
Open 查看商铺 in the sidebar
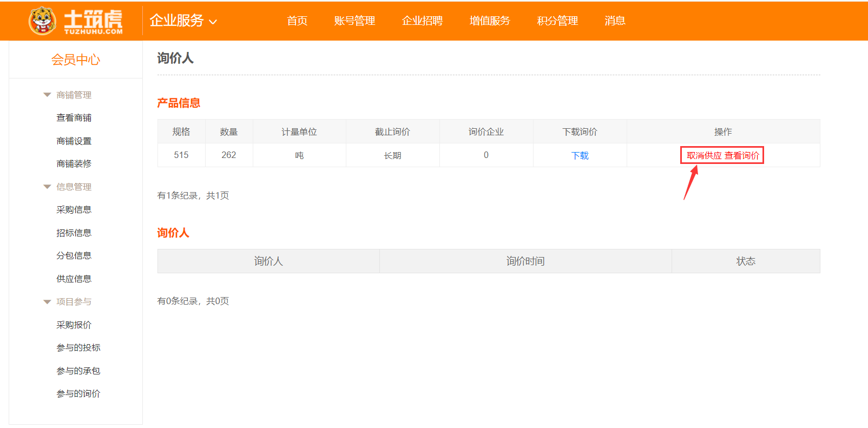[x=74, y=118]
